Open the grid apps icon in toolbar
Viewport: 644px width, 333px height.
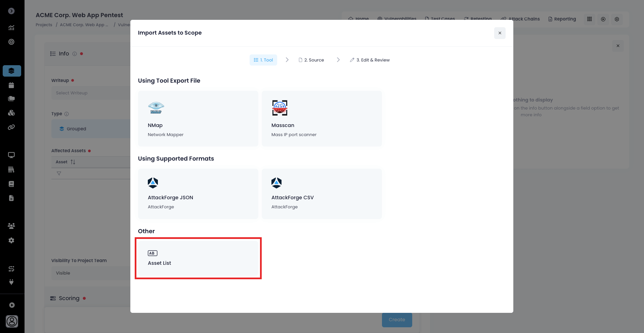coord(589,19)
